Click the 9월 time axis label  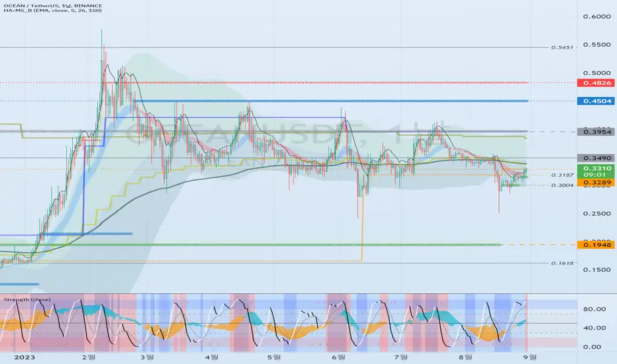[529, 357]
